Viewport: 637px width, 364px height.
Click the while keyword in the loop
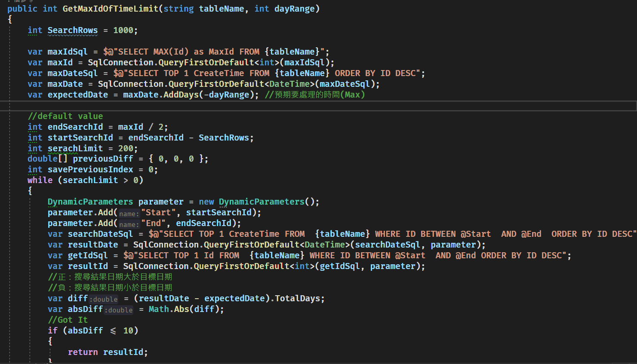40,180
